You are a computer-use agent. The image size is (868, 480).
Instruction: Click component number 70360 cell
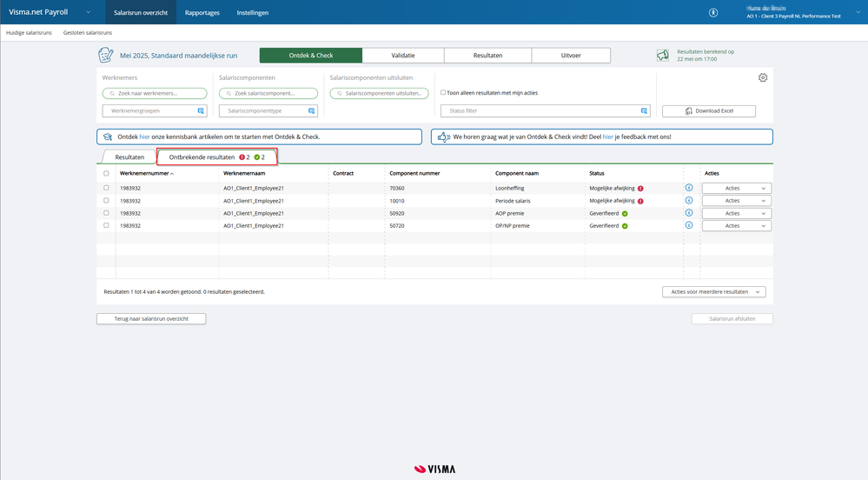click(397, 189)
